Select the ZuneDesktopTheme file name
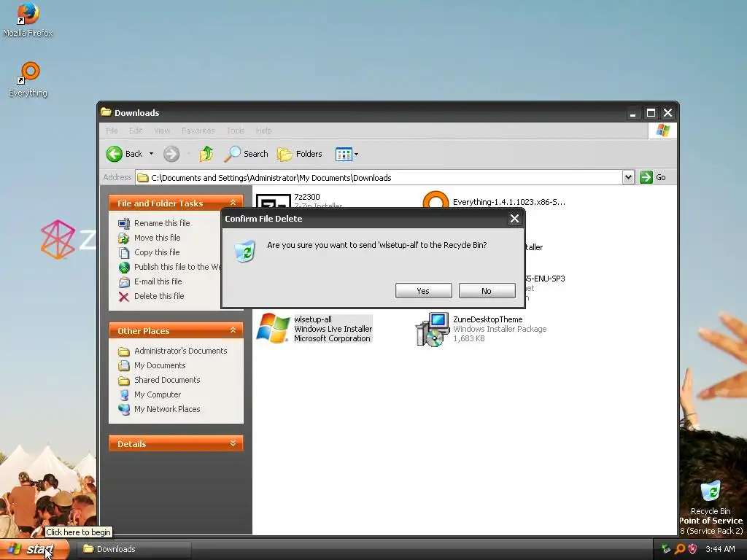The image size is (747, 560). click(x=488, y=319)
